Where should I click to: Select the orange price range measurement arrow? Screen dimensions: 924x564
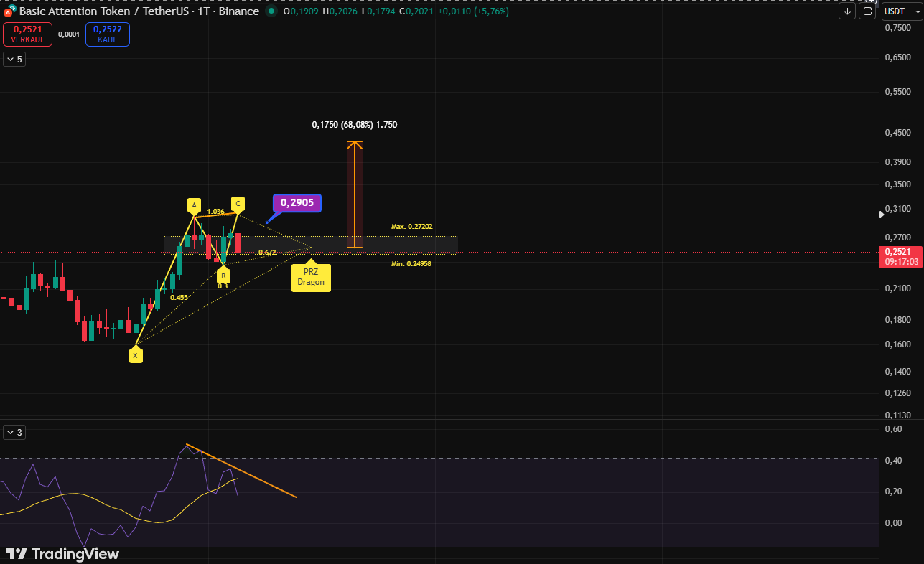(x=355, y=194)
